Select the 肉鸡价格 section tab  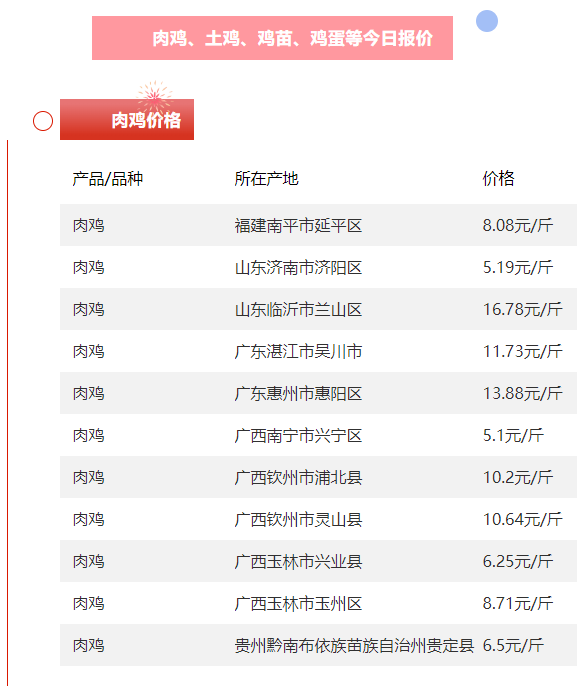127,119
